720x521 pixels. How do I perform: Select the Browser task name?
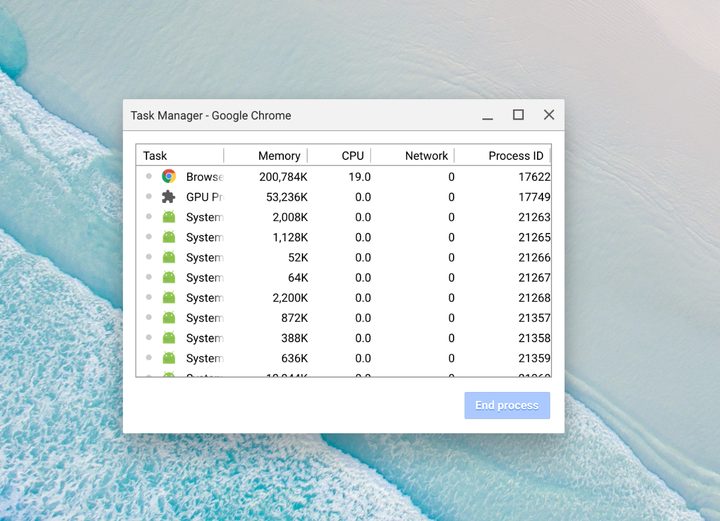coord(205,177)
